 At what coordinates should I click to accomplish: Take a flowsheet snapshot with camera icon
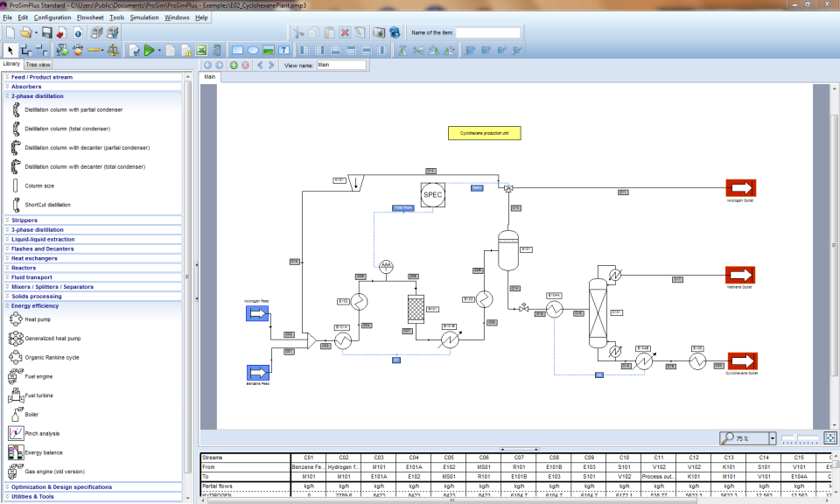(x=379, y=32)
